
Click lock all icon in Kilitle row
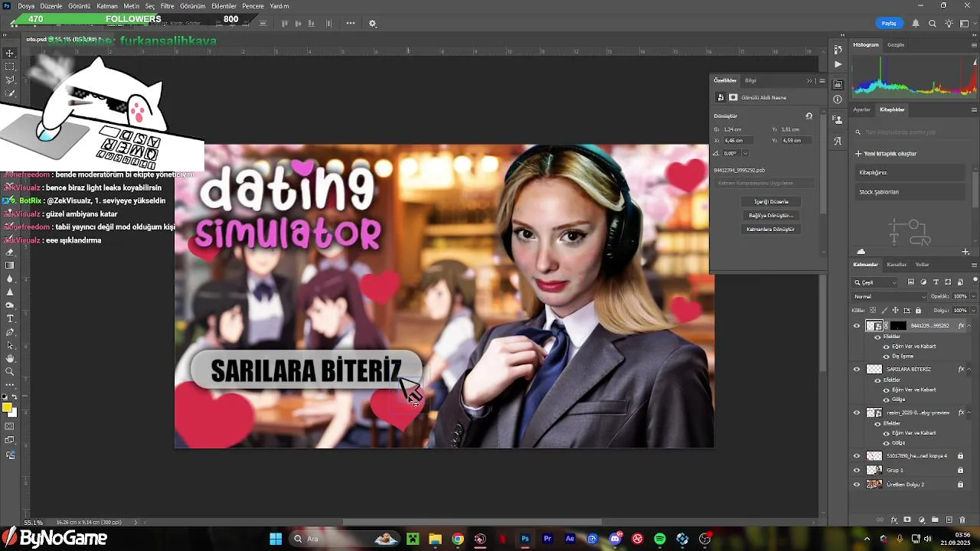click(918, 310)
